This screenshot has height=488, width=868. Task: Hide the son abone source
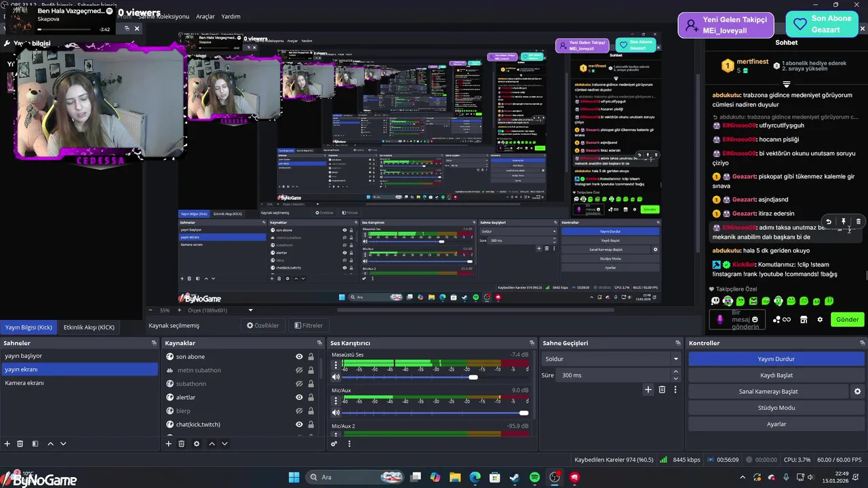coord(299,357)
